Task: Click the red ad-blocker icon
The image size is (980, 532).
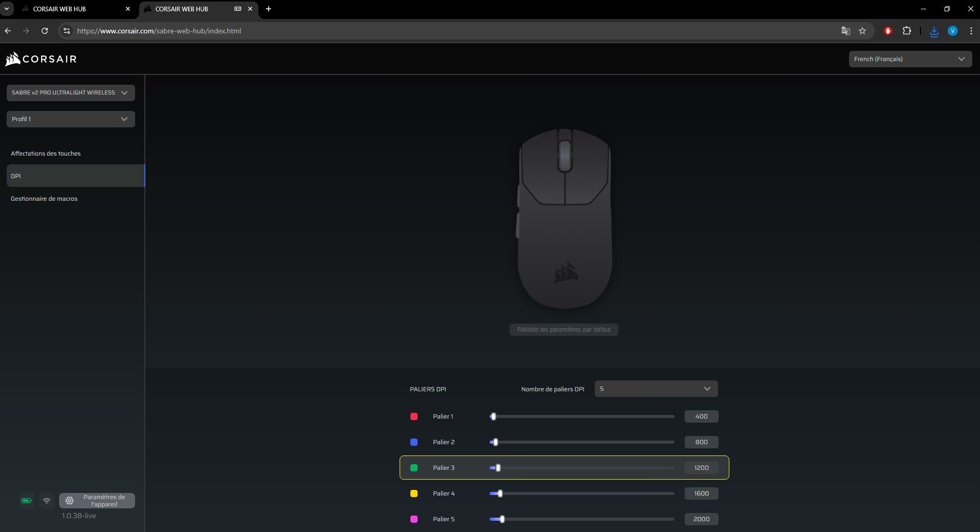Action: click(x=888, y=31)
